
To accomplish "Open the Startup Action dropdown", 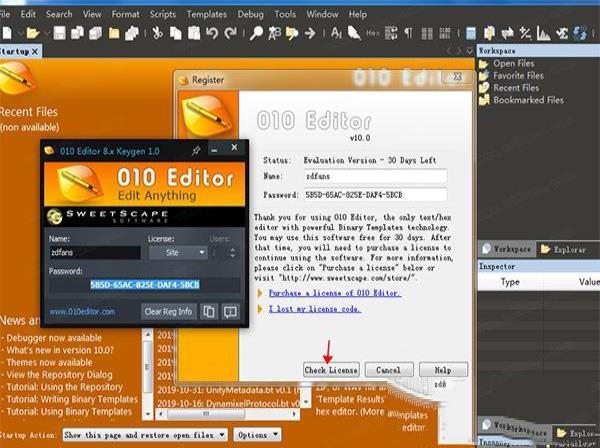I will click(145, 435).
